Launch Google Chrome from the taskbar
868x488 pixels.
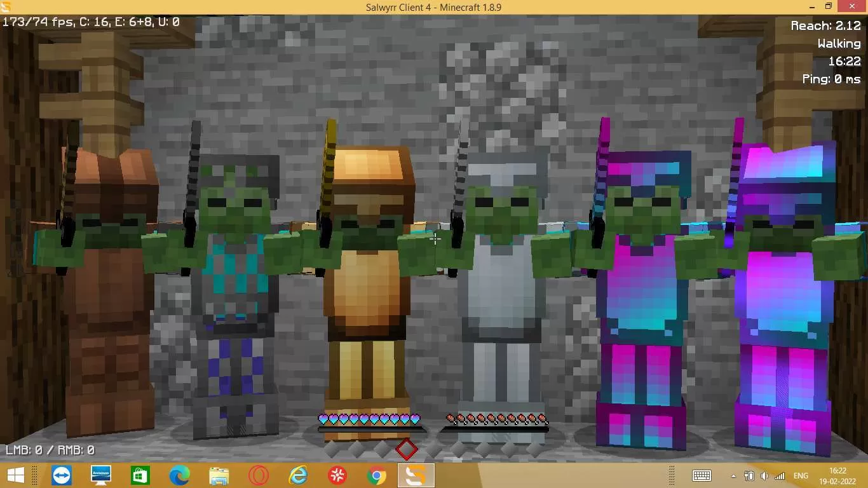[x=376, y=475]
